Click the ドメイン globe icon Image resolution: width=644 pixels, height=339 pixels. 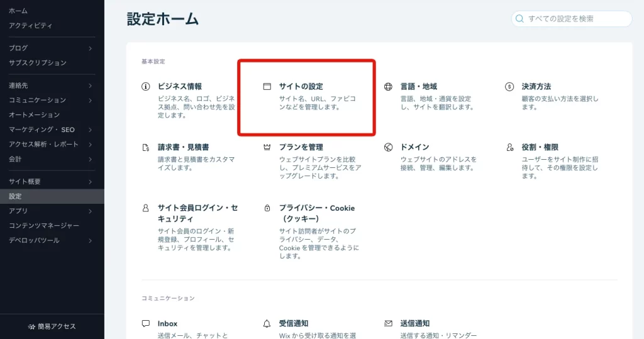(x=388, y=147)
